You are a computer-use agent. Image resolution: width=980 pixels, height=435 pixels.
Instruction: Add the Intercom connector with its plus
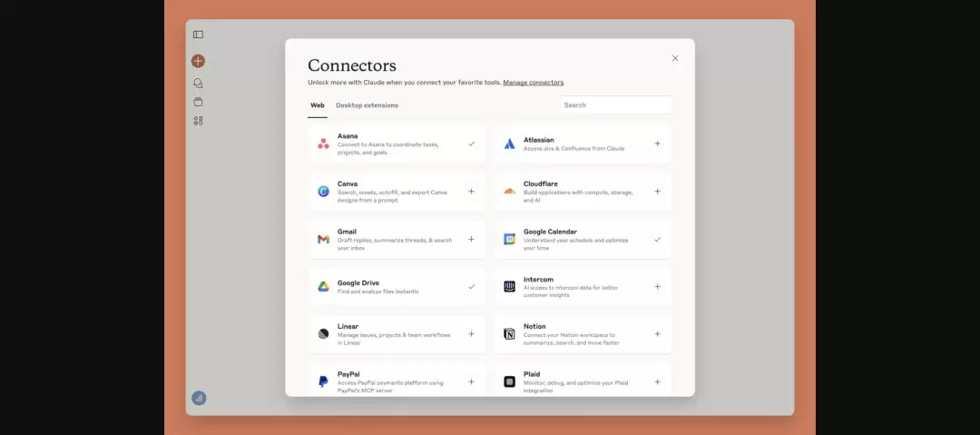(658, 287)
